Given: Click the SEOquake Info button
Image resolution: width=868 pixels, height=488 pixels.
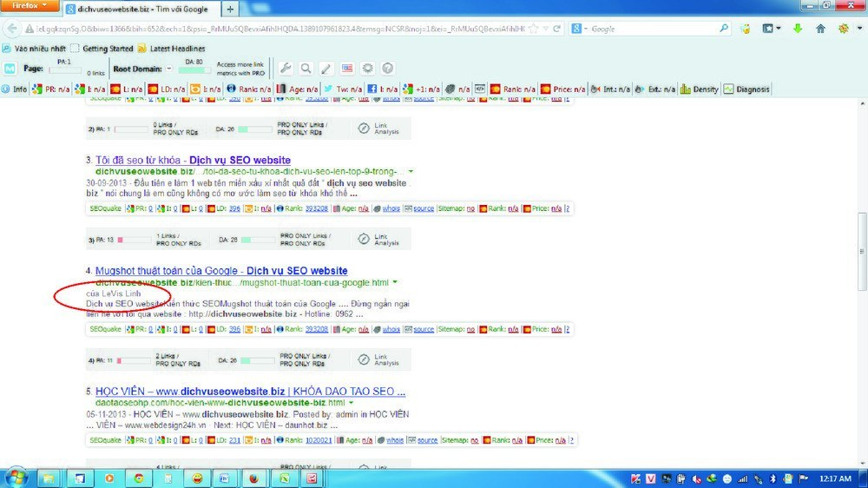Looking at the screenshot, I should click(x=15, y=89).
